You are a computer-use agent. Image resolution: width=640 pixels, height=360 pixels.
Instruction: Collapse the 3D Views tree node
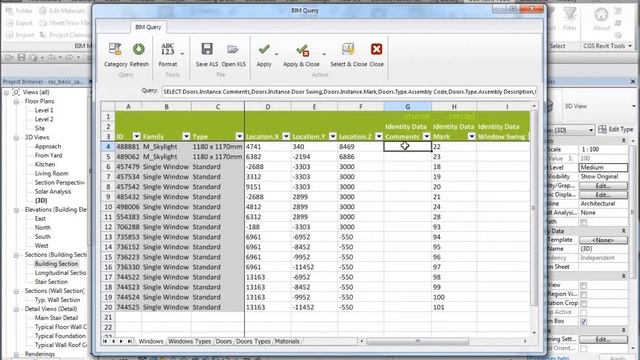click(16, 138)
